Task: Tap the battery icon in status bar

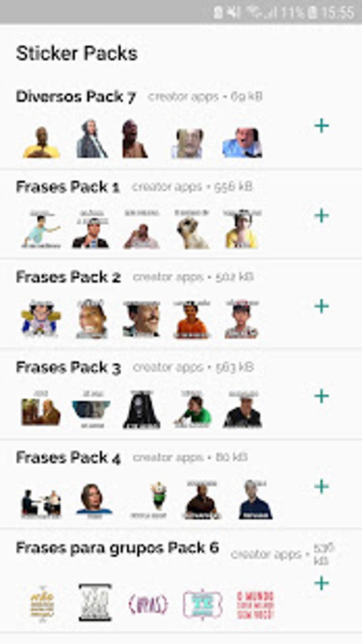Action: coord(312,13)
